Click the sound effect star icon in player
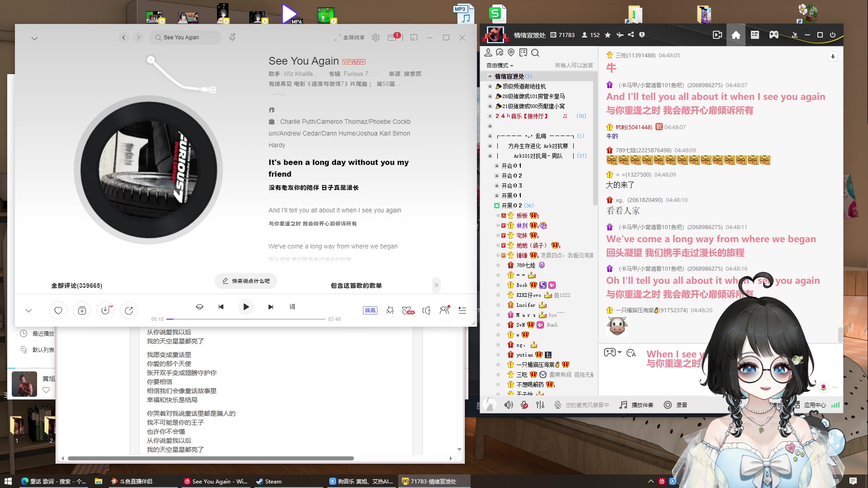 tap(390, 310)
